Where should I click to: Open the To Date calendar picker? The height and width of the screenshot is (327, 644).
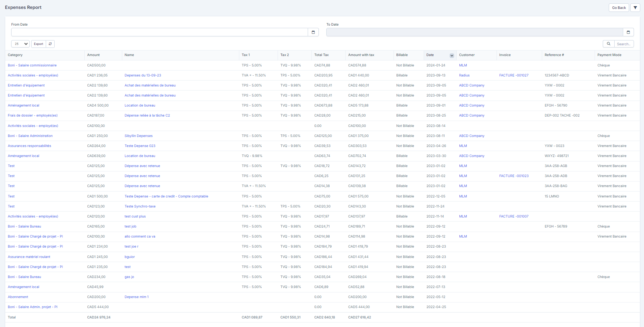point(628,32)
